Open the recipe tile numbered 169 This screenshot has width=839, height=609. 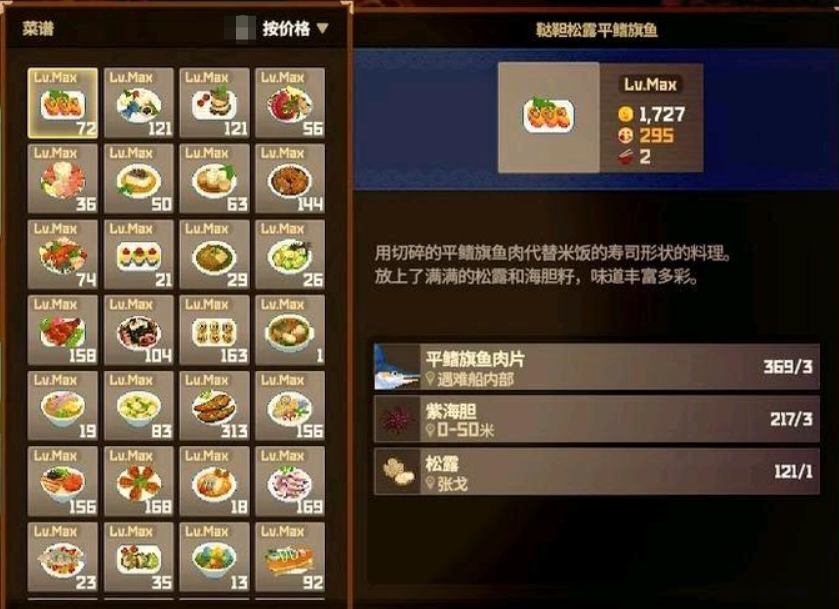(x=290, y=481)
